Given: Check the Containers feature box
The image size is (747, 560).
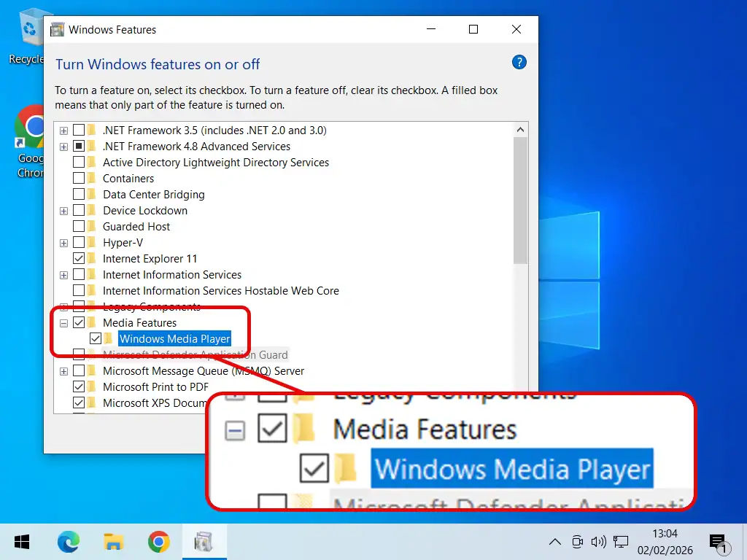Looking at the screenshot, I should tap(80, 178).
